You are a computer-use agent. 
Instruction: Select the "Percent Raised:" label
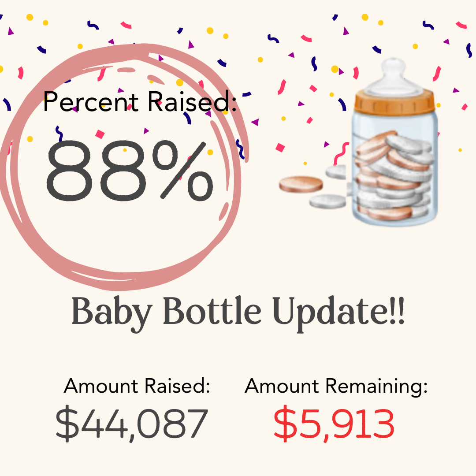point(140,101)
